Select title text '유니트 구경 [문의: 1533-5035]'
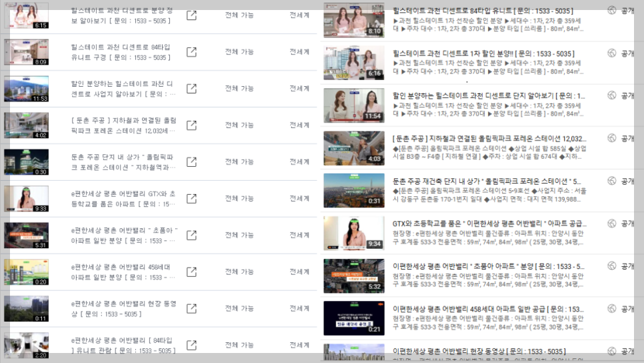 pos(121,57)
